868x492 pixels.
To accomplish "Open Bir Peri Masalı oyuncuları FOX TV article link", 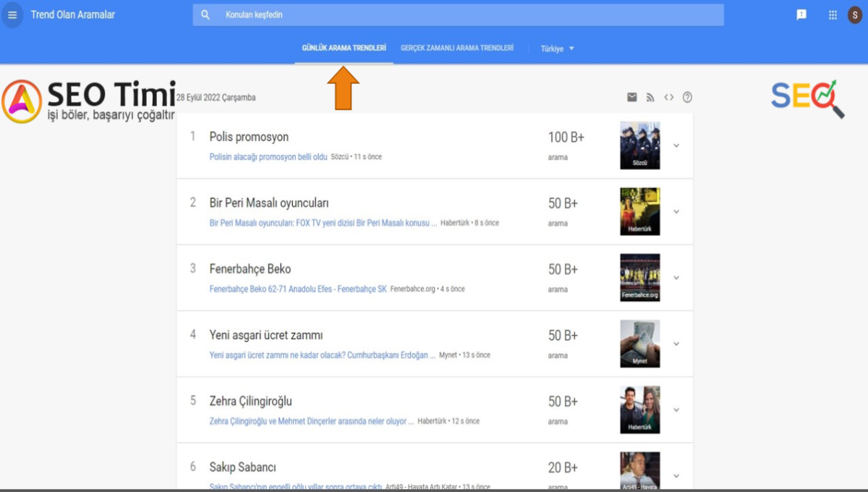I will (x=323, y=223).
